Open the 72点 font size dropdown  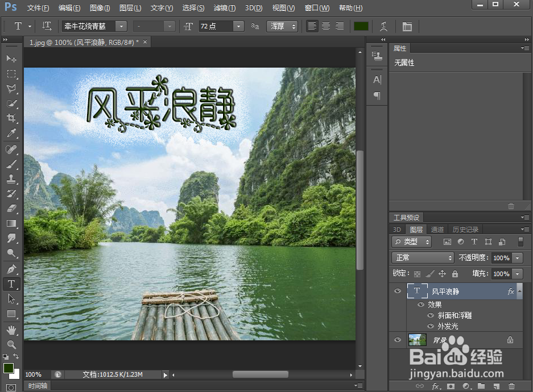[237, 26]
